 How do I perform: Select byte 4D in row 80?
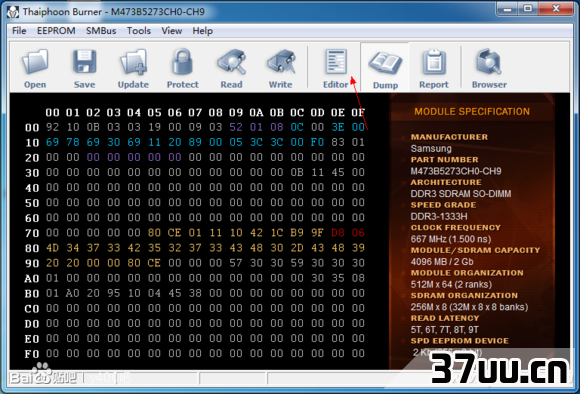point(53,248)
